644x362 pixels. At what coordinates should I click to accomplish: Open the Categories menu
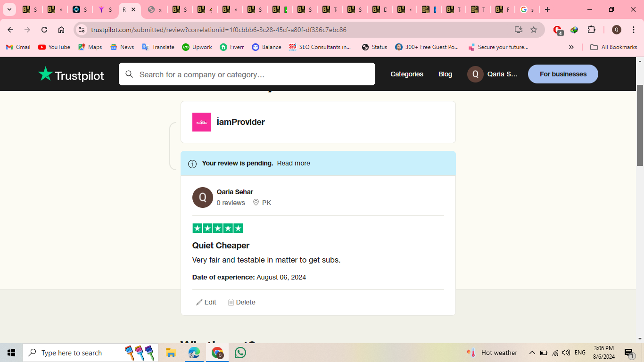coord(407,74)
